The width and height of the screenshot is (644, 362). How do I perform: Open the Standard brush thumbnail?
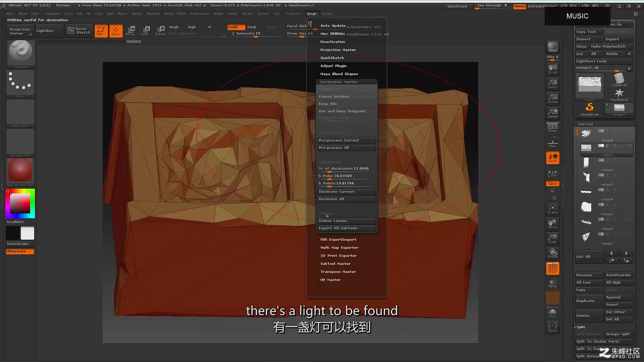click(21, 54)
